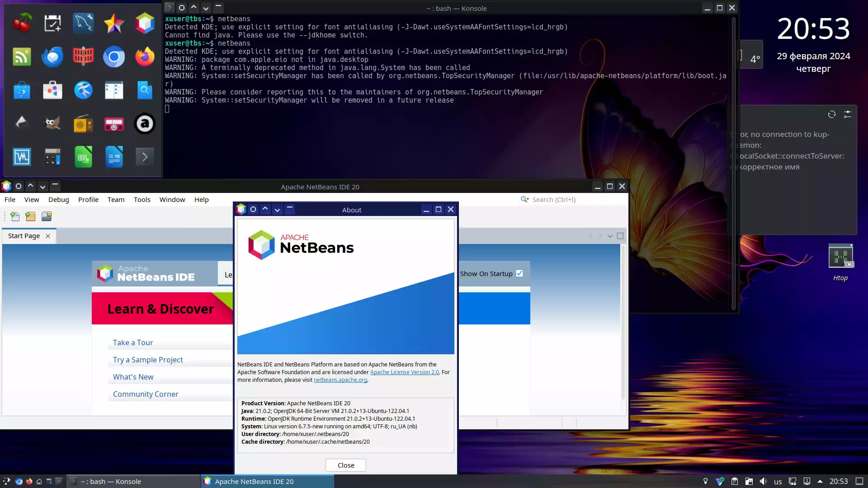The height and width of the screenshot is (488, 868).
Task: Open the Thunderbird mail launcher icon
Action: tap(52, 57)
